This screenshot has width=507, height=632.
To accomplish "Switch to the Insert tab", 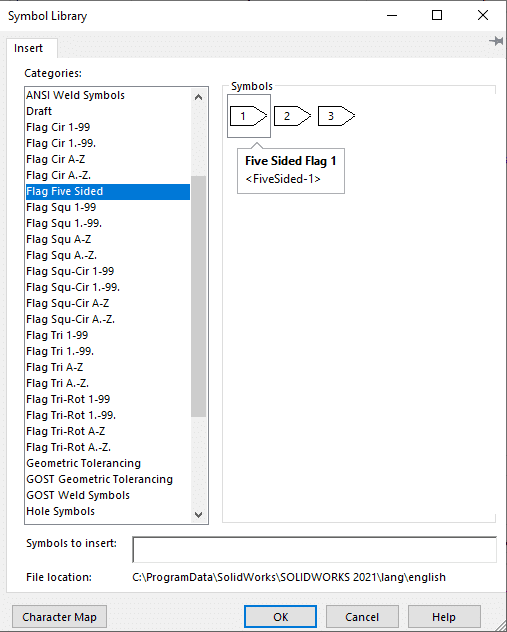I will pos(28,48).
